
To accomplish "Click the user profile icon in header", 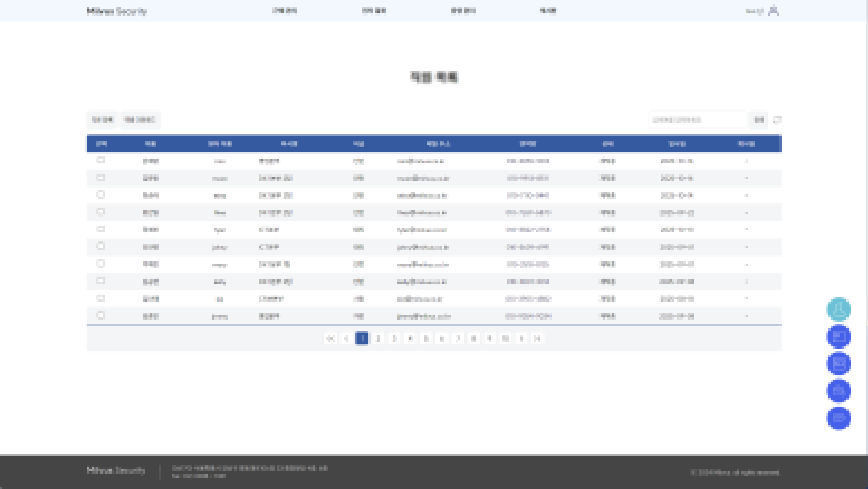I will click(774, 11).
